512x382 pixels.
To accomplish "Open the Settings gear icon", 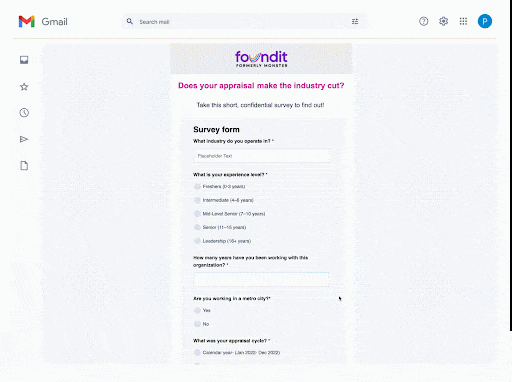I will click(x=443, y=21).
